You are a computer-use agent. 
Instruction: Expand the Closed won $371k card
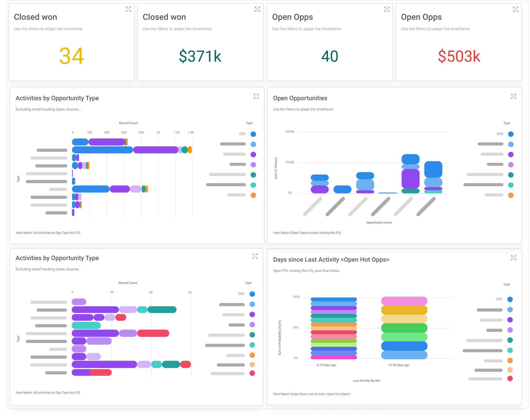pyautogui.click(x=257, y=9)
